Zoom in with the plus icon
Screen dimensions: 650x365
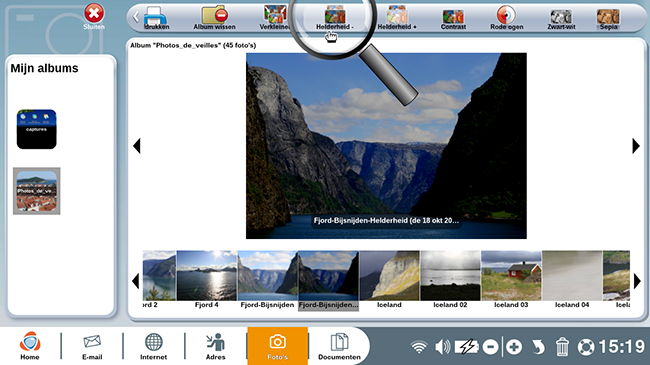pyautogui.click(x=514, y=347)
